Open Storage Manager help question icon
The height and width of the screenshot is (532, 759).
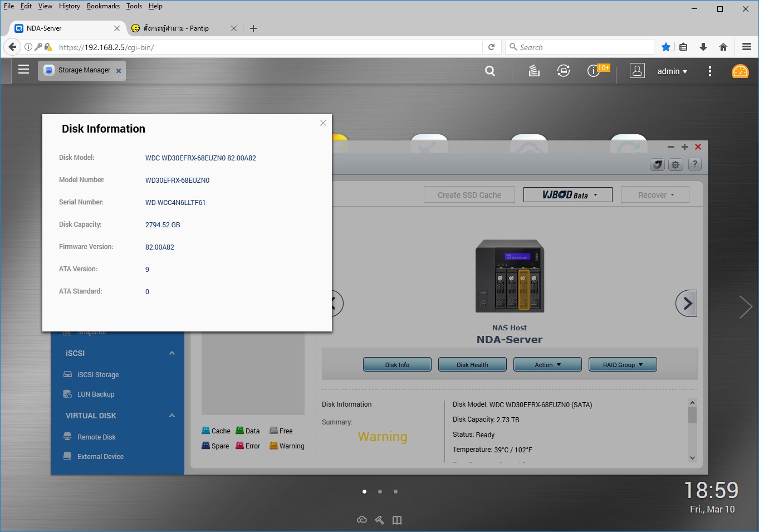pos(694,164)
